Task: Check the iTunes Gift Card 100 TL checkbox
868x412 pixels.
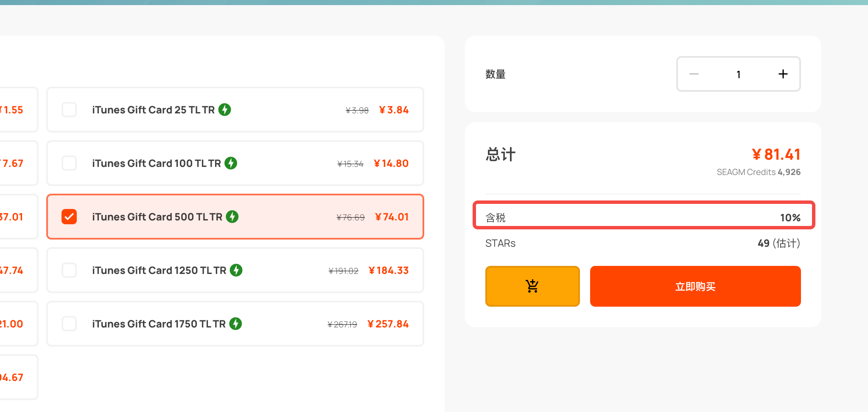Action: coord(69,163)
